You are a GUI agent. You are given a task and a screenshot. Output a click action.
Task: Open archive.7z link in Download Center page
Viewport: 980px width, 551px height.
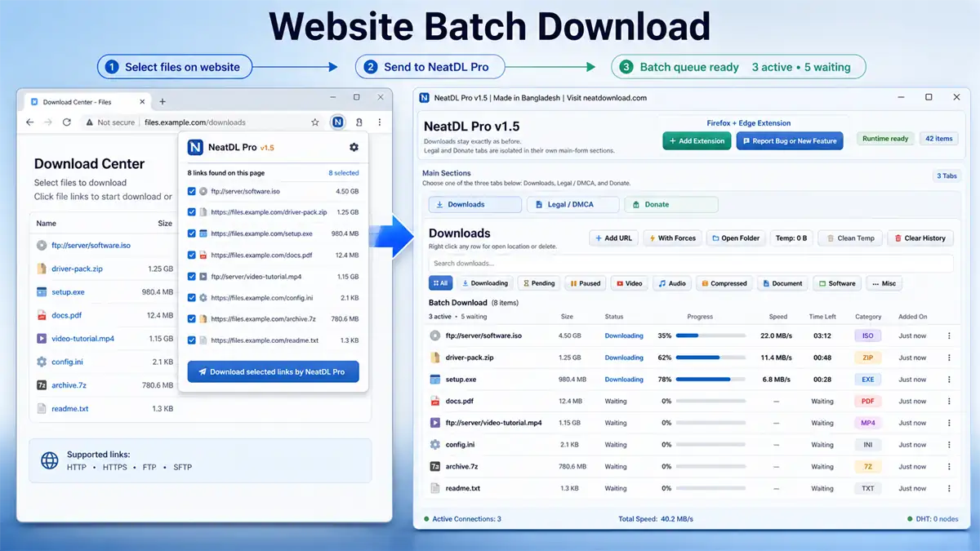tap(69, 385)
